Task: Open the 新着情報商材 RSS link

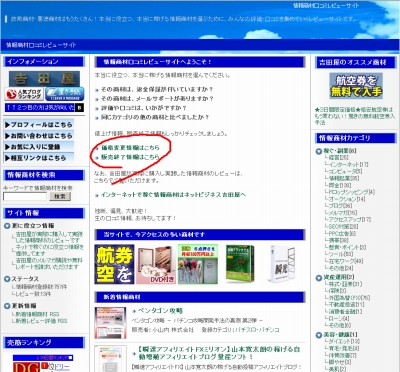Action: tap(37, 314)
